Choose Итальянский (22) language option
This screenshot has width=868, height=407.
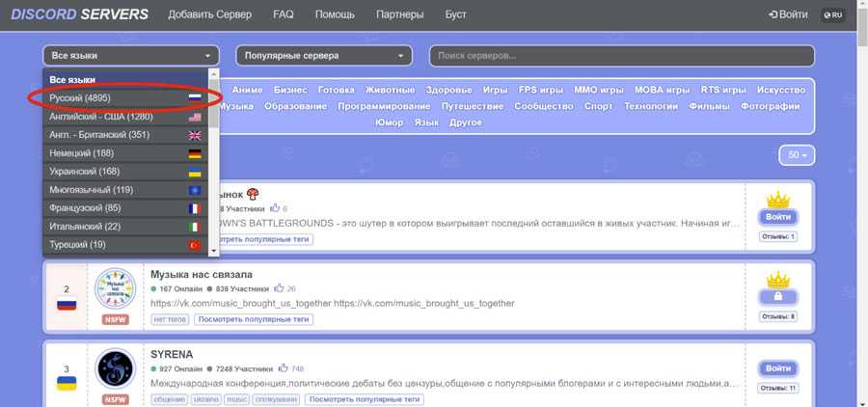(x=125, y=226)
